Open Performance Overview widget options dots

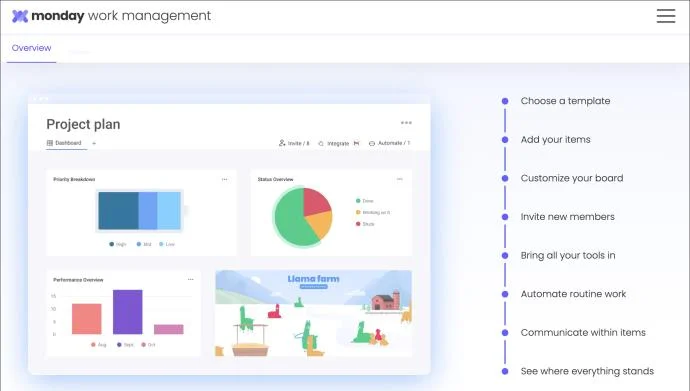click(191, 279)
